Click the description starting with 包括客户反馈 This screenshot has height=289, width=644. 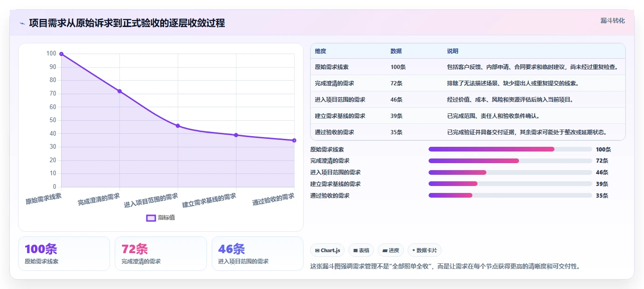click(x=533, y=67)
